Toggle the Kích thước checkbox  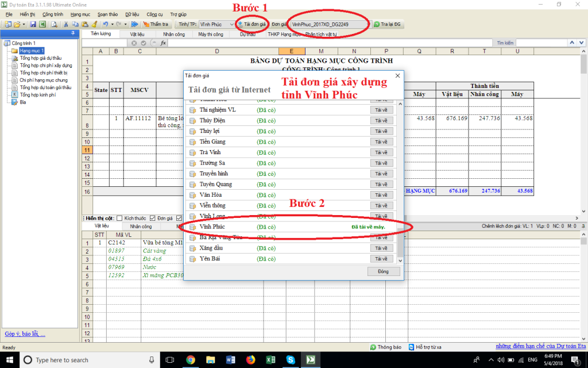(x=119, y=218)
